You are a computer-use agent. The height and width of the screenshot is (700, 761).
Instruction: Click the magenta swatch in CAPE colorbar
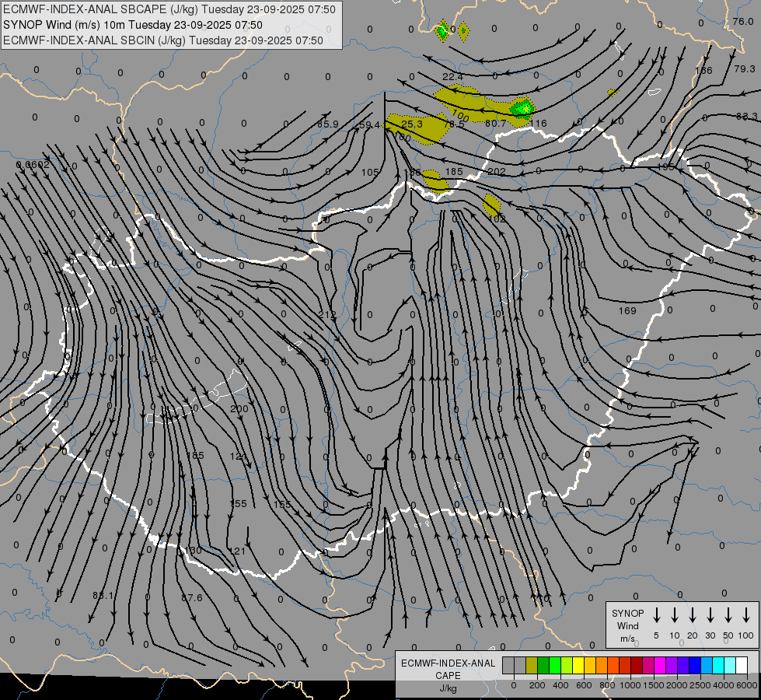[x=660, y=665]
